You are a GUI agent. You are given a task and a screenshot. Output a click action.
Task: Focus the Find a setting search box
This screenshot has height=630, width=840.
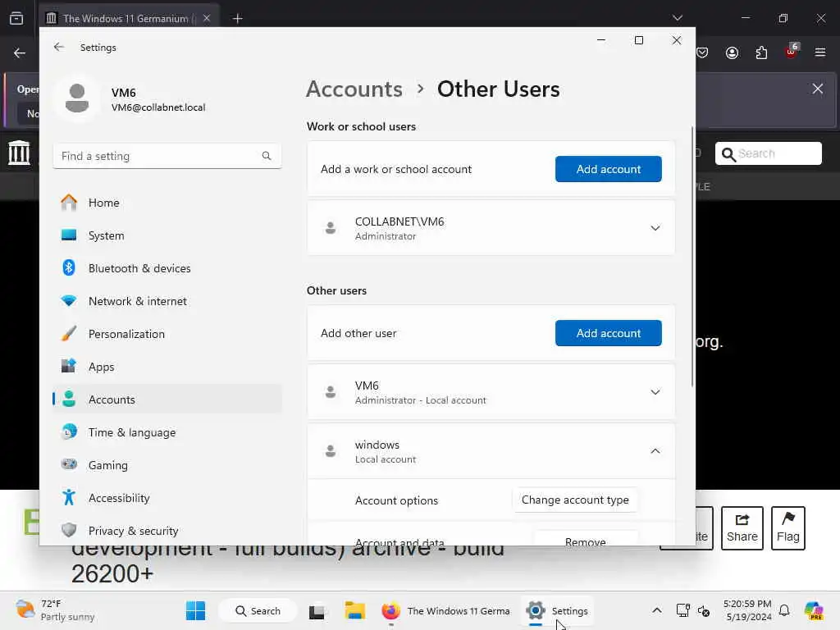(167, 156)
